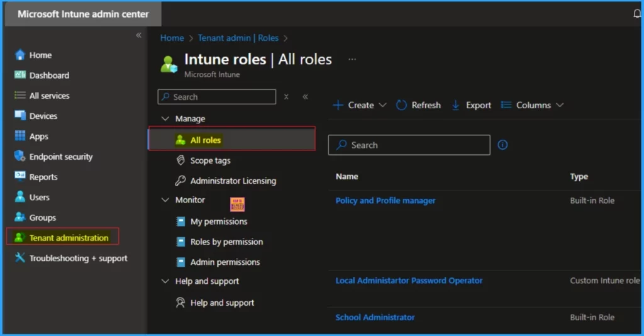Click the Scope tags tag icon
This screenshot has width=644, height=336.
[180, 160]
